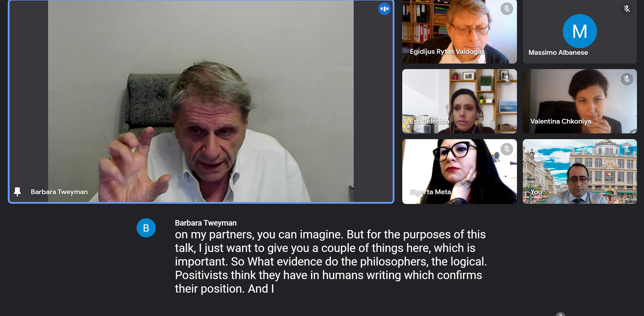644x316 pixels.
Task: Click muted mic icon on your own tile
Action: coord(627,149)
